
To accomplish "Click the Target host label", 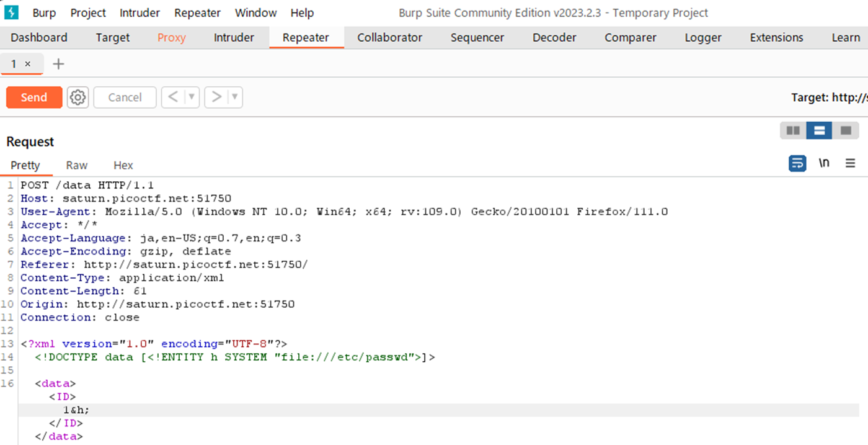I will [x=830, y=97].
